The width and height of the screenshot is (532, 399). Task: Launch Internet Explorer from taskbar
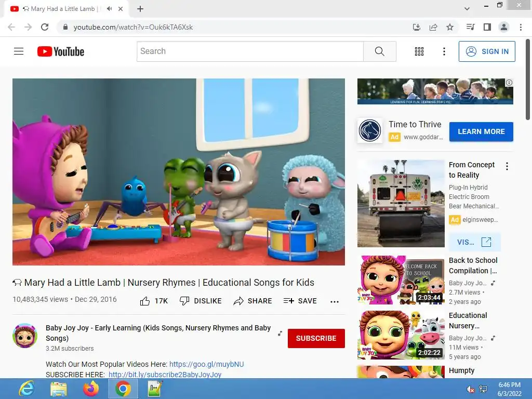pos(26,389)
